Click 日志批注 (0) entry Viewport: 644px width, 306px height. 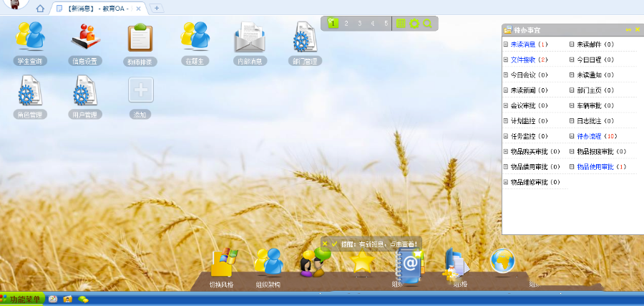pyautogui.click(x=595, y=121)
